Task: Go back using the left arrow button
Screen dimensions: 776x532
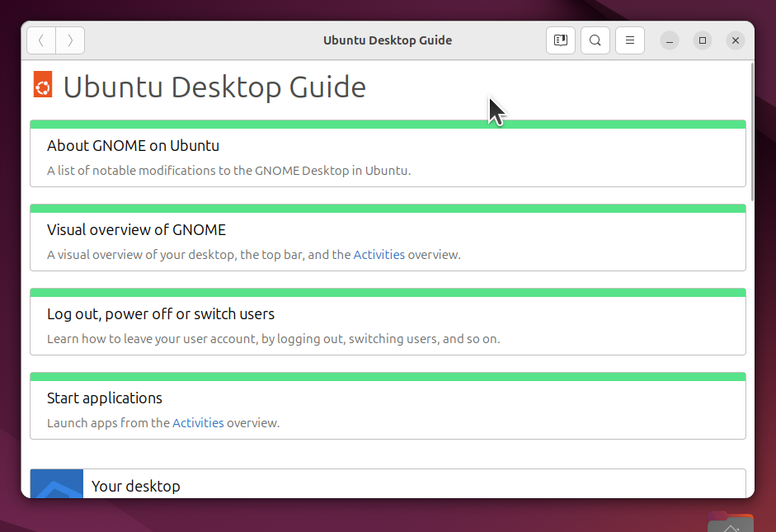Action: (41, 40)
